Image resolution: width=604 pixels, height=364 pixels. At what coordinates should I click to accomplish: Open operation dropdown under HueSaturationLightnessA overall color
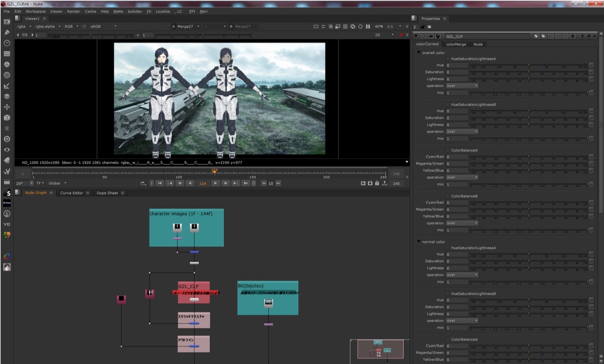coord(462,86)
